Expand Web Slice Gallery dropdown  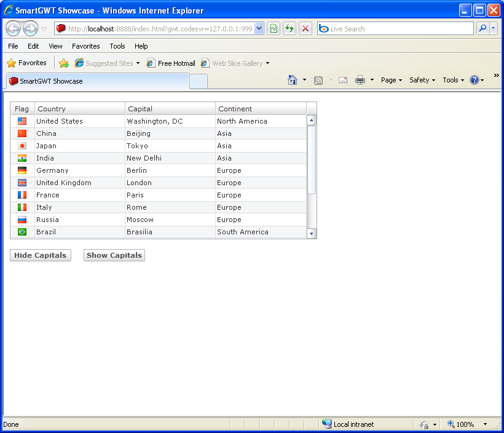[x=267, y=63]
